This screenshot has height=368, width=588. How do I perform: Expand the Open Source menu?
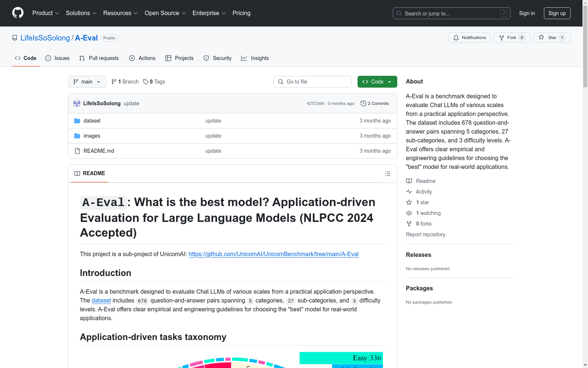point(165,13)
